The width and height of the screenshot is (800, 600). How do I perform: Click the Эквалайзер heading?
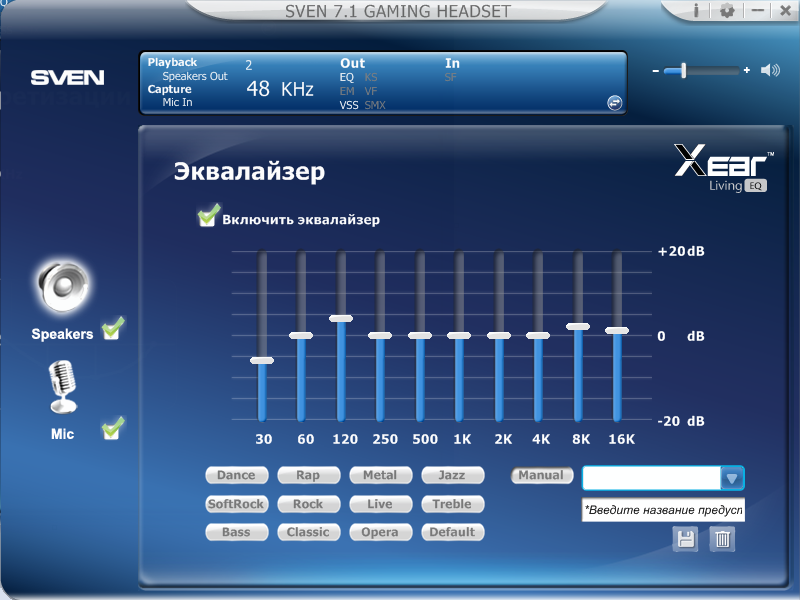click(x=249, y=171)
